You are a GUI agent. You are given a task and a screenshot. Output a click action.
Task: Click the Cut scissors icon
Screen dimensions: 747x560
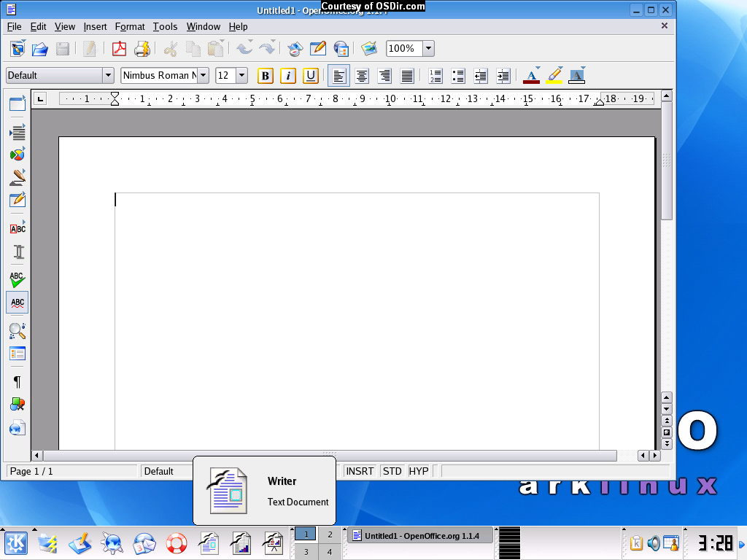pos(170,49)
